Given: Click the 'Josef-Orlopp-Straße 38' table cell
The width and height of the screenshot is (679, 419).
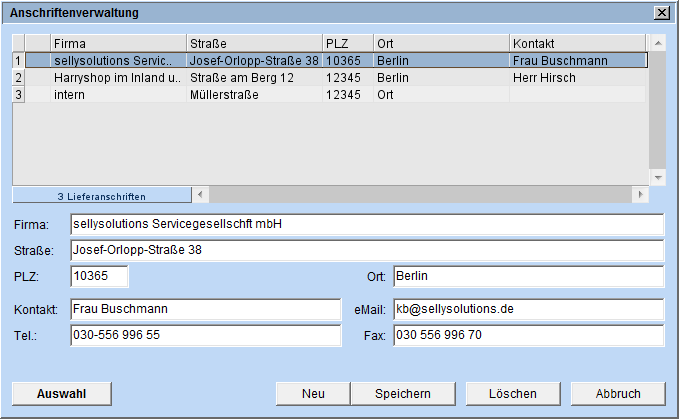Looking at the screenshot, I should [x=255, y=60].
